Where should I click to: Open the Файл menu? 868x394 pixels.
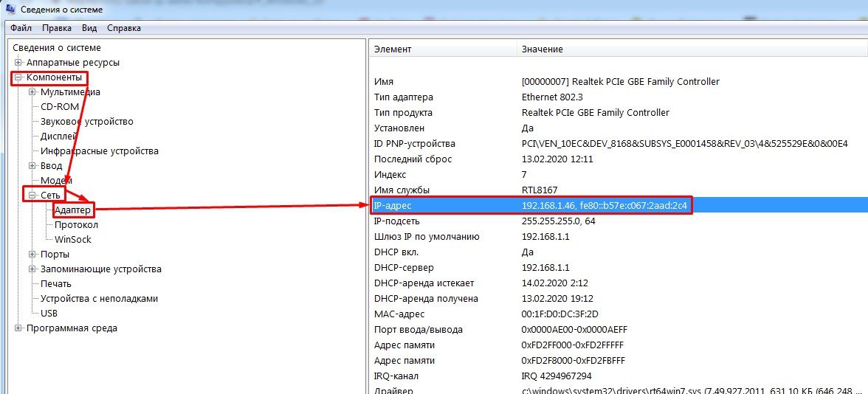click(21, 28)
